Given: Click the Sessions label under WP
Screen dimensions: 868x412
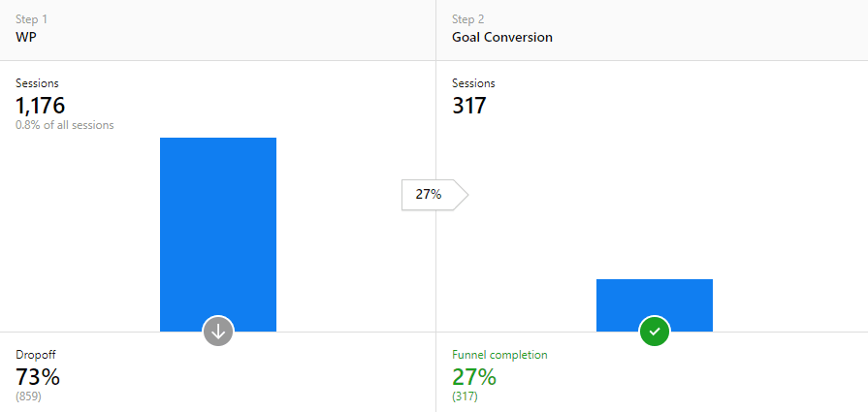Looking at the screenshot, I should click(37, 83).
